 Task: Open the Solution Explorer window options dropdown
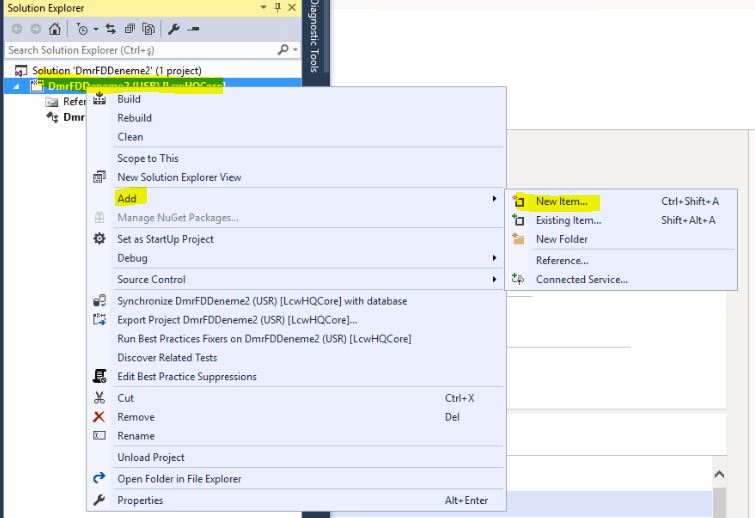coord(263,7)
